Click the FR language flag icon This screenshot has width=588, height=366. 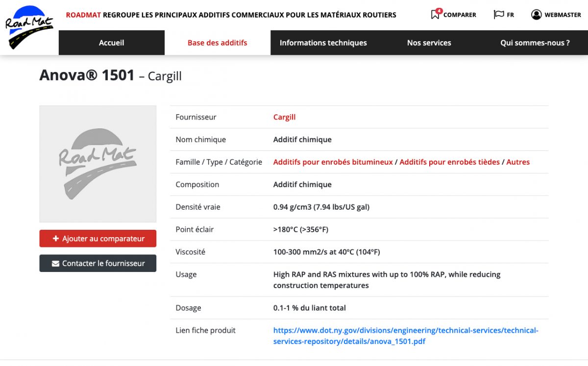[498, 15]
